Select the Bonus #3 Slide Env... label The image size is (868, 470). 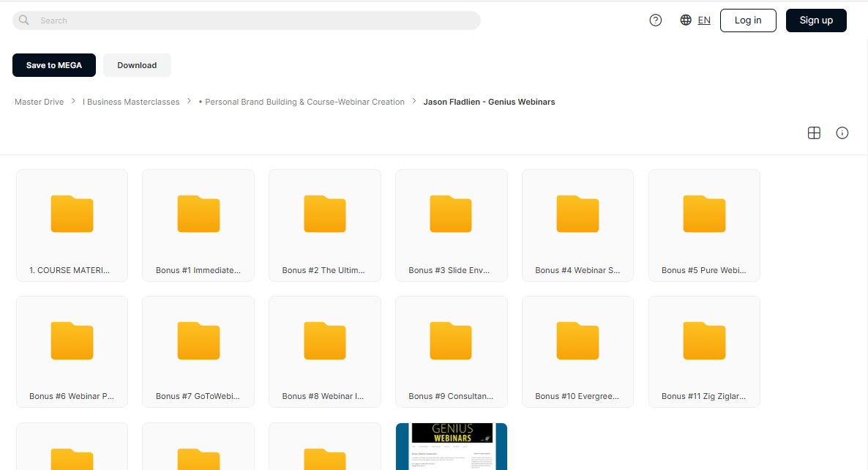click(x=449, y=270)
